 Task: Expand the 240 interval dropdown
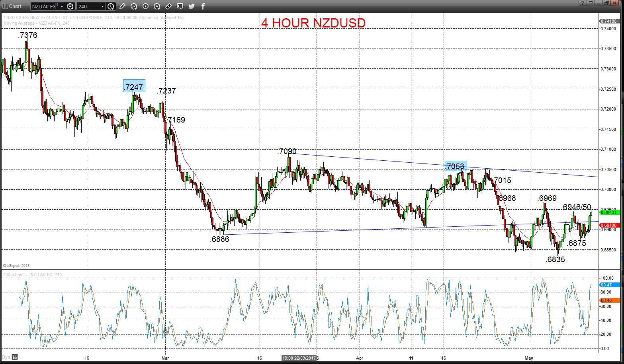coord(103,6)
